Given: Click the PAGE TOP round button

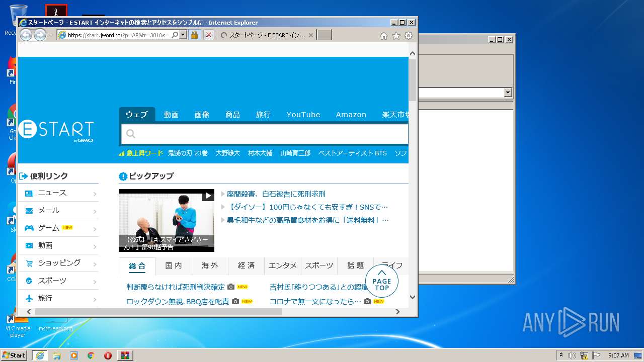Looking at the screenshot, I should [382, 282].
